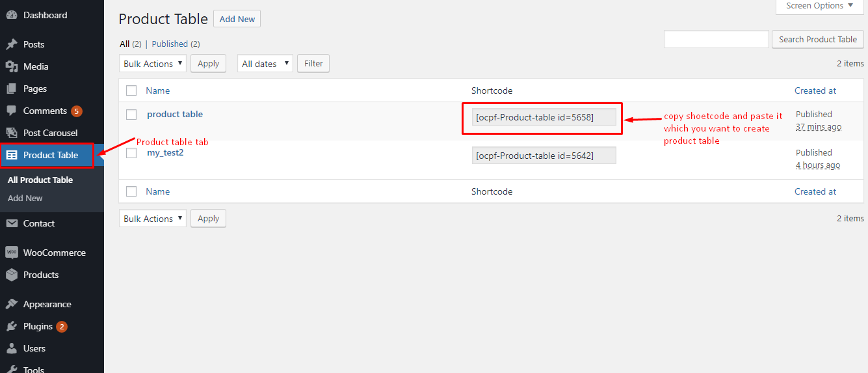Click the Plugins plug icon
The height and width of the screenshot is (373, 868).
[x=12, y=326]
